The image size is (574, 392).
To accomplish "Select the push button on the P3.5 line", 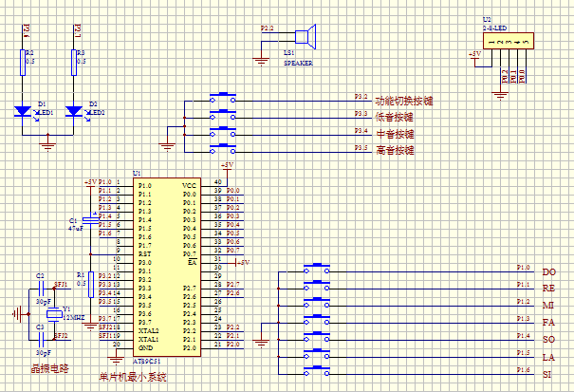I will tap(223, 149).
